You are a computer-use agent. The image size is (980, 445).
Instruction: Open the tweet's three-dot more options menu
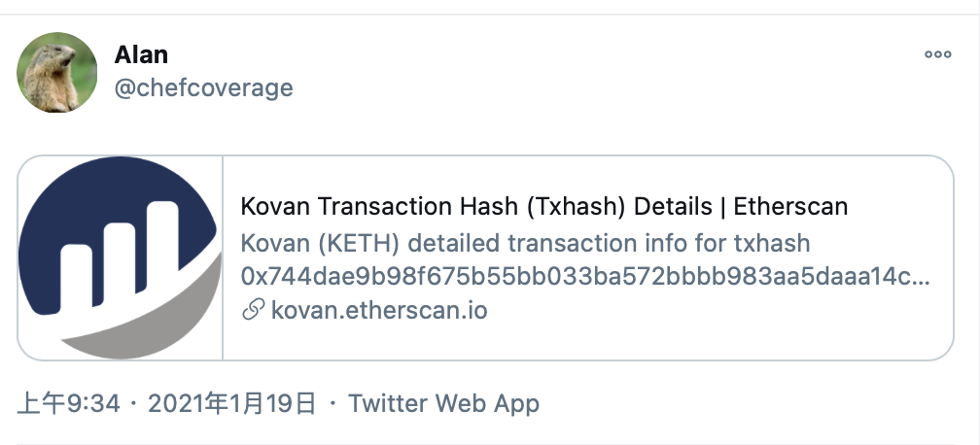pos(937,54)
